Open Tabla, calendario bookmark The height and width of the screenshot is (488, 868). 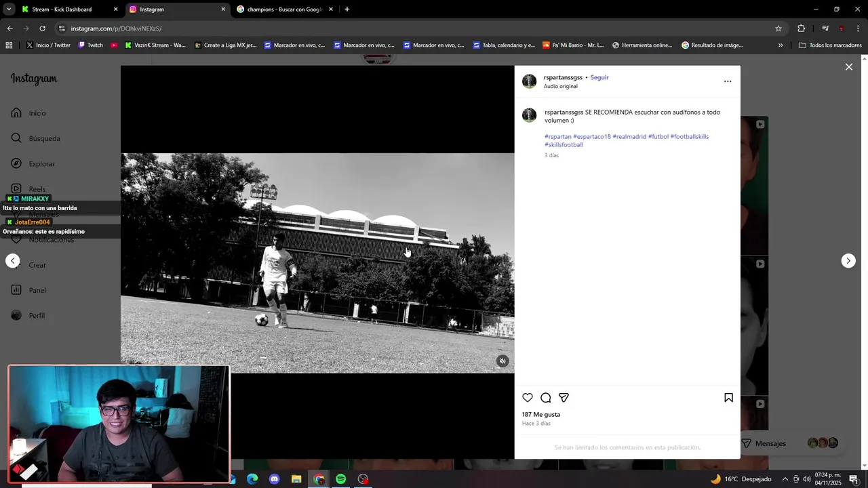[x=504, y=45]
